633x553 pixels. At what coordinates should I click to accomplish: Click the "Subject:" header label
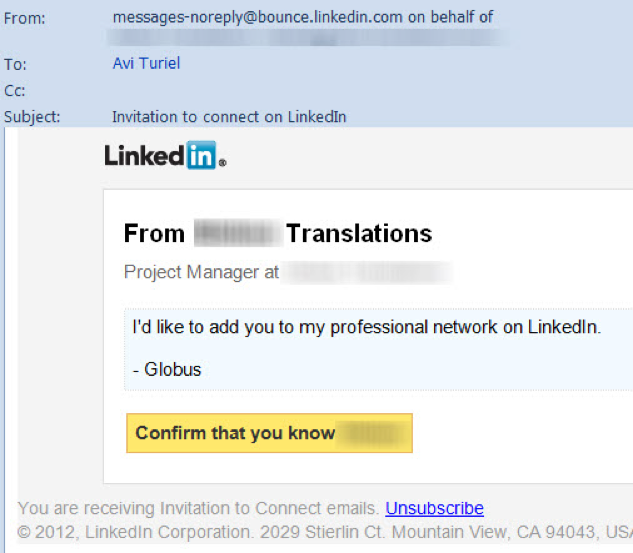[32, 117]
